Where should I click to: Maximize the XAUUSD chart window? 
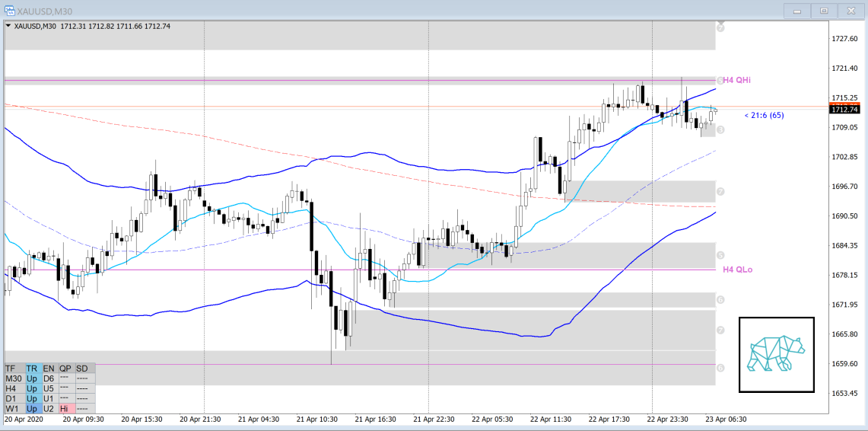[x=824, y=11]
